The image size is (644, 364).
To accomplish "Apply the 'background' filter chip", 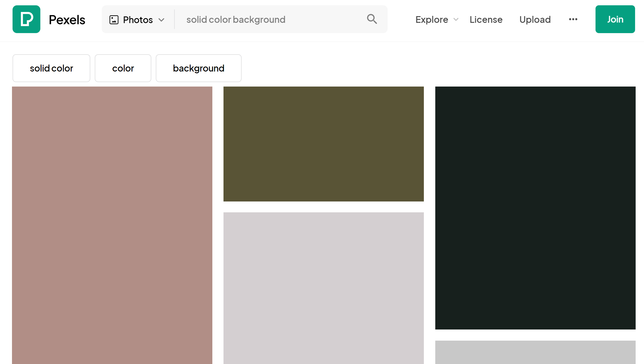I will 198,68.
